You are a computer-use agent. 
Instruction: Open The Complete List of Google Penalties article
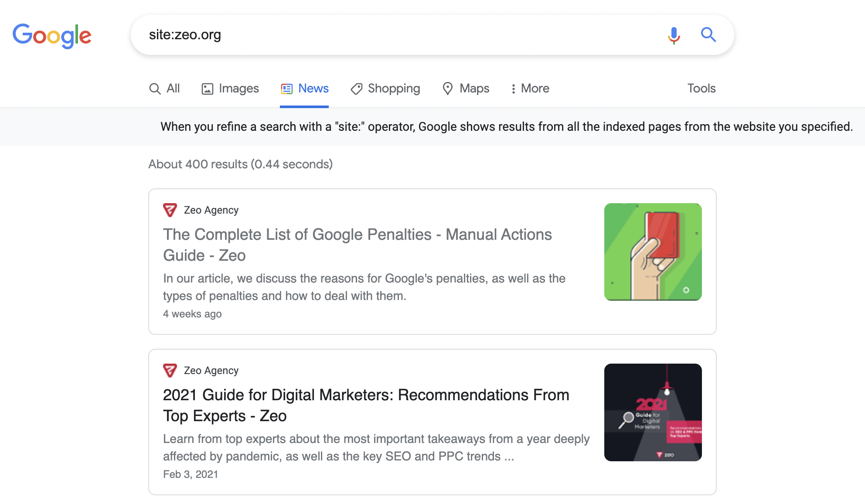pos(358,245)
